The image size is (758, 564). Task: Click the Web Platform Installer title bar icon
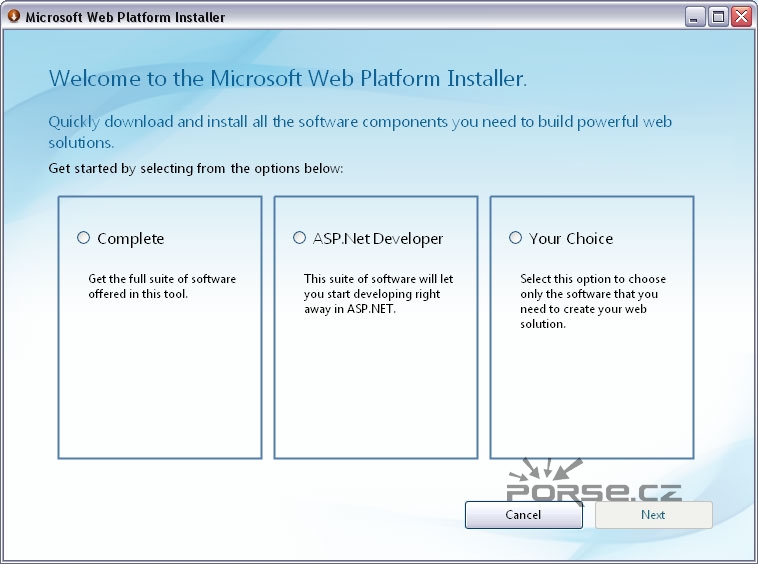(x=14, y=16)
